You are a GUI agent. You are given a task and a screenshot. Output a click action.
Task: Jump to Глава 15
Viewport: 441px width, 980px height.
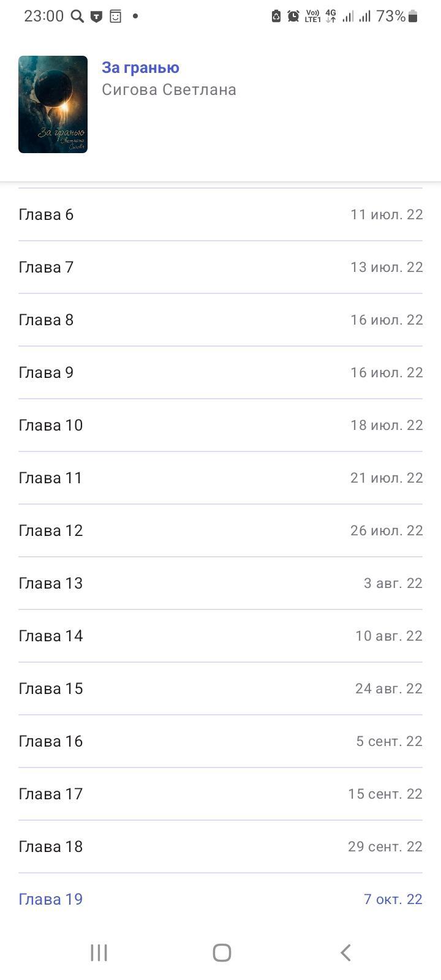pyautogui.click(x=50, y=688)
